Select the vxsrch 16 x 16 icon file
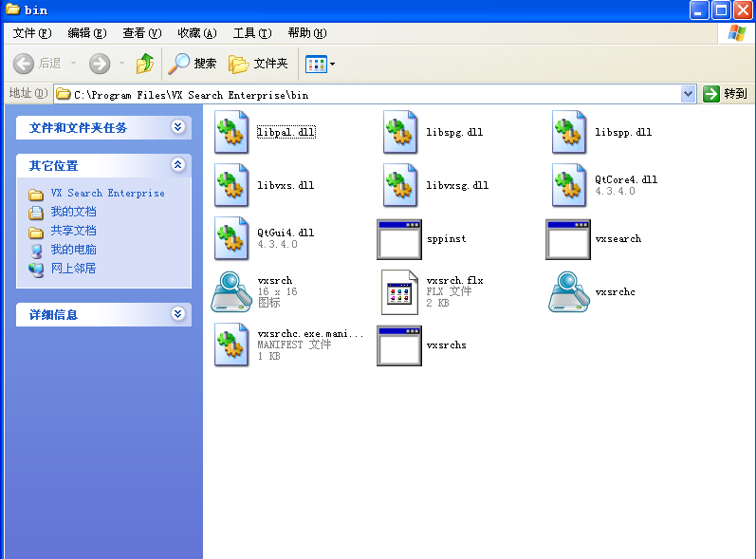The width and height of the screenshot is (756, 559). pyautogui.click(x=231, y=291)
